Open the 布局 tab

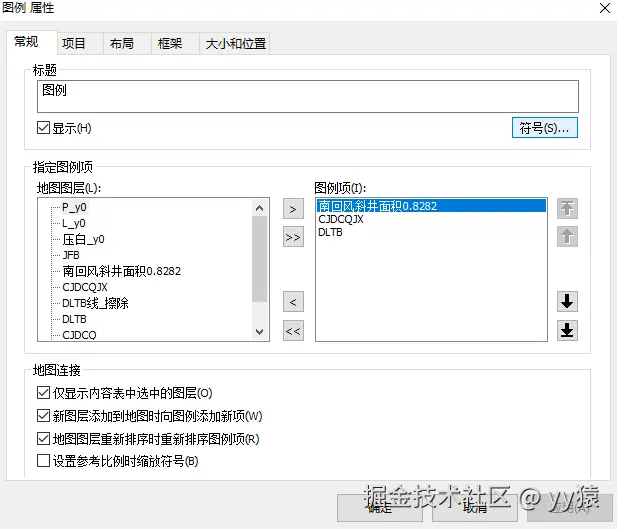coord(127,43)
